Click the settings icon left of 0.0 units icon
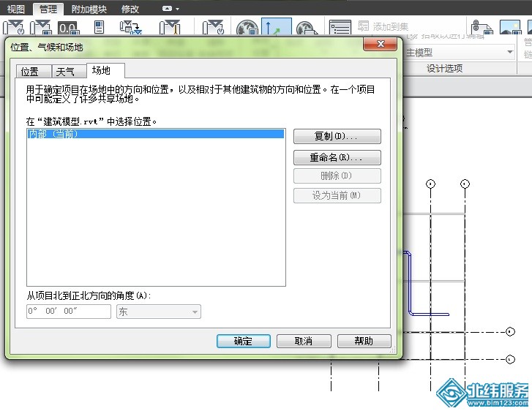This screenshot has width=532, height=411. (41, 28)
